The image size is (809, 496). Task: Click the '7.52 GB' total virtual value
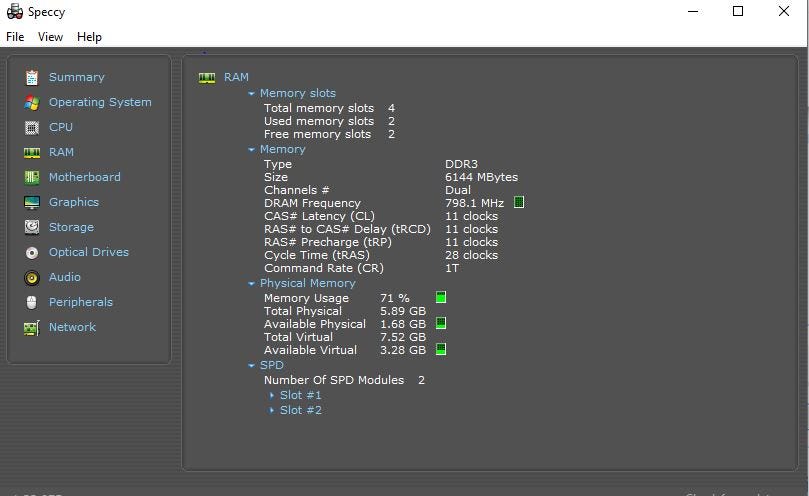403,337
